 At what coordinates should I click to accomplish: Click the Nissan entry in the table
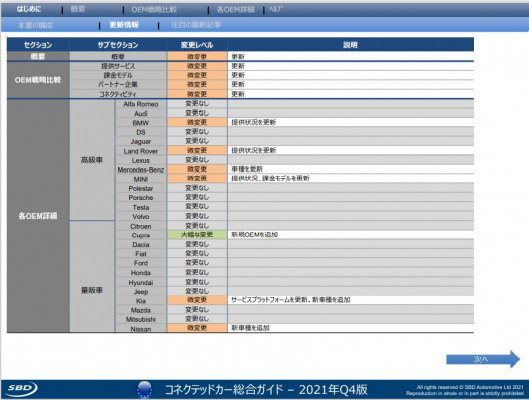tap(141, 328)
